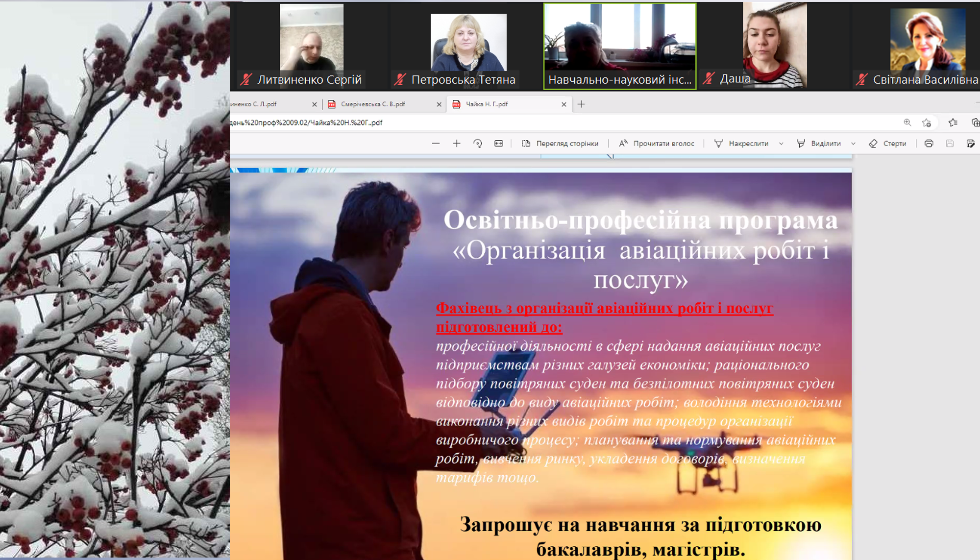Toggle the Накреслити draw tool
Screen dimensions: 980x560
tap(742, 144)
